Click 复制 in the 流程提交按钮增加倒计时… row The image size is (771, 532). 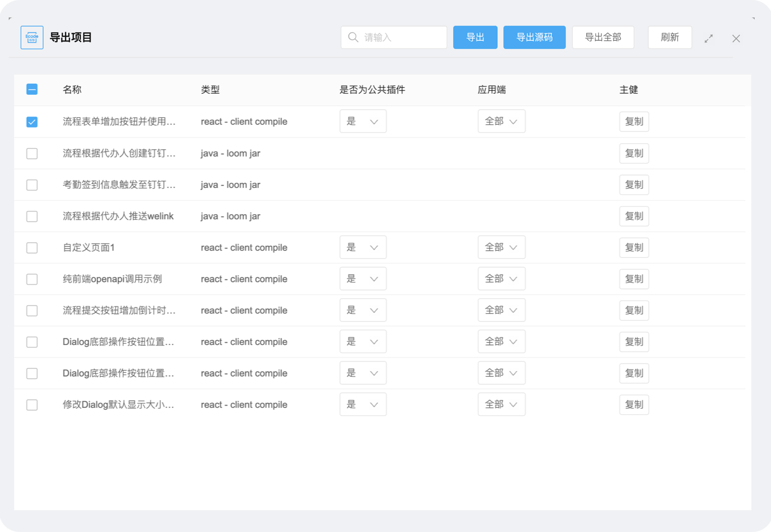(634, 311)
